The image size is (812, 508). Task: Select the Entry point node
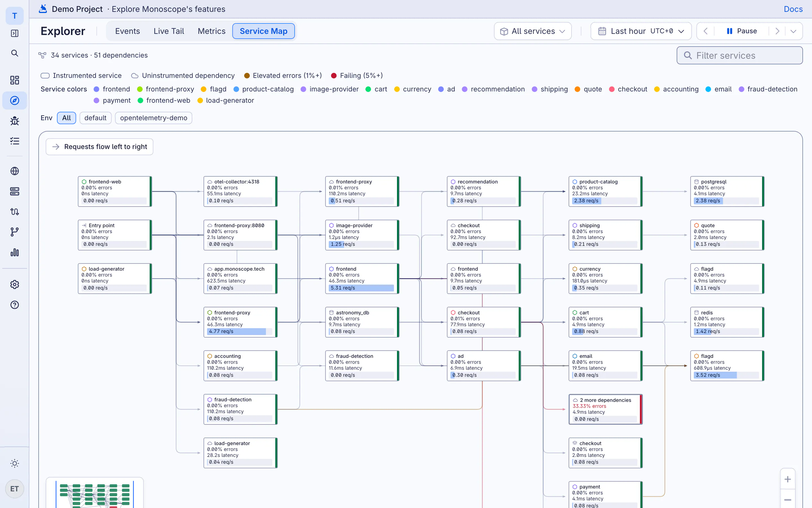pos(115,235)
